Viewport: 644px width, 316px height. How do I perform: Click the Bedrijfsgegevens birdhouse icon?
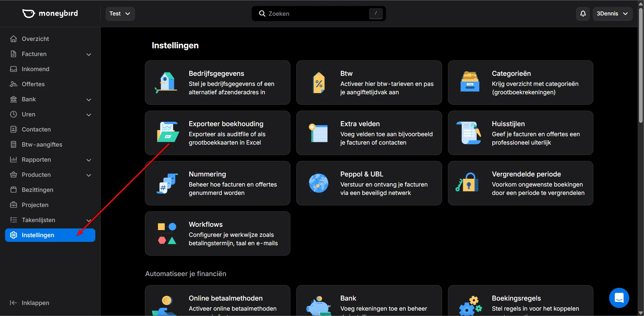(167, 83)
